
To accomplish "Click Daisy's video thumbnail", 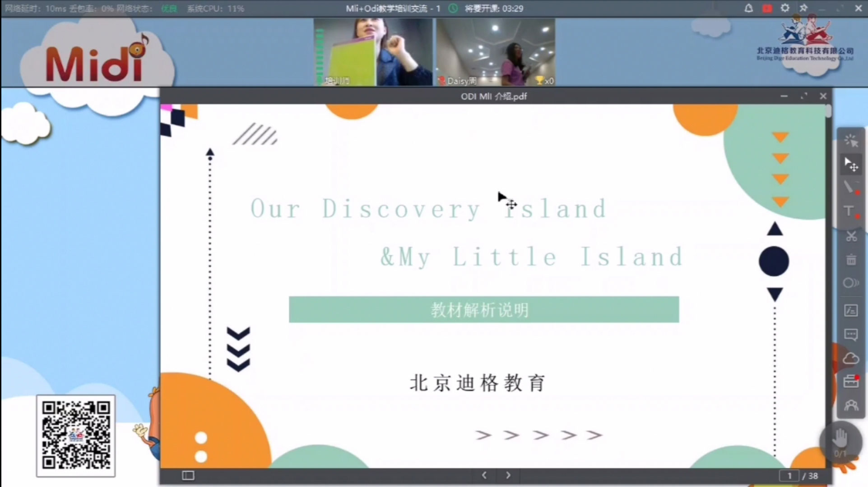I will pos(496,52).
